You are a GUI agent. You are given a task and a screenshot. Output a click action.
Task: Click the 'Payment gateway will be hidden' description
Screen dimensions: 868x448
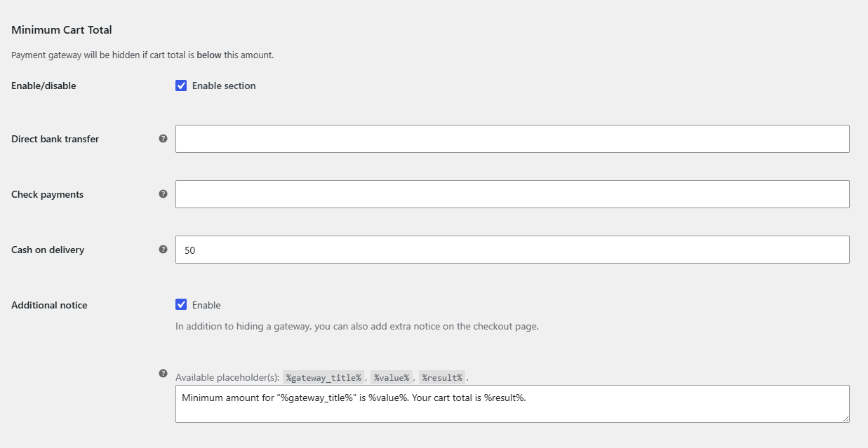click(x=142, y=55)
